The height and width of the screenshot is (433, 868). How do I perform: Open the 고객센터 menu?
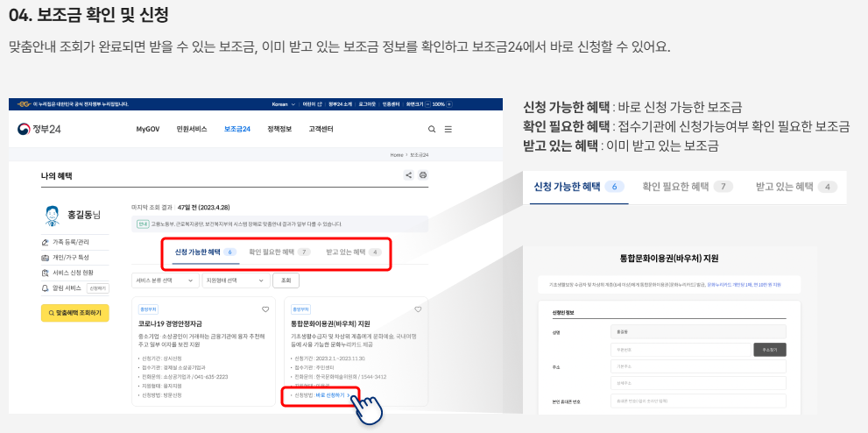[x=321, y=129]
